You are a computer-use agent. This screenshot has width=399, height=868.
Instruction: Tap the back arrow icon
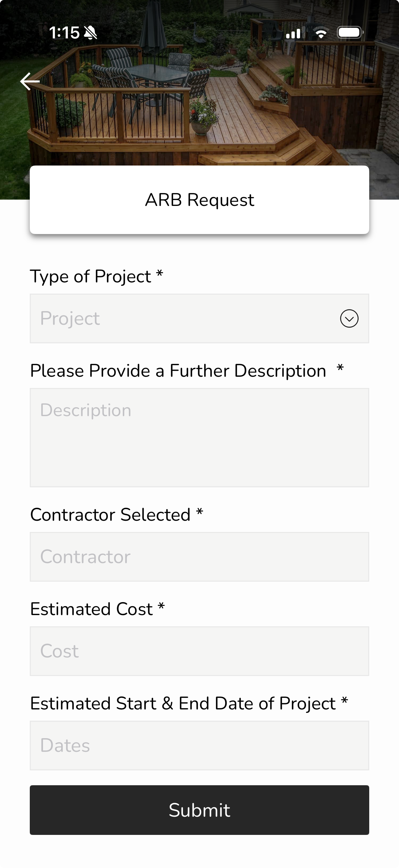(x=30, y=81)
